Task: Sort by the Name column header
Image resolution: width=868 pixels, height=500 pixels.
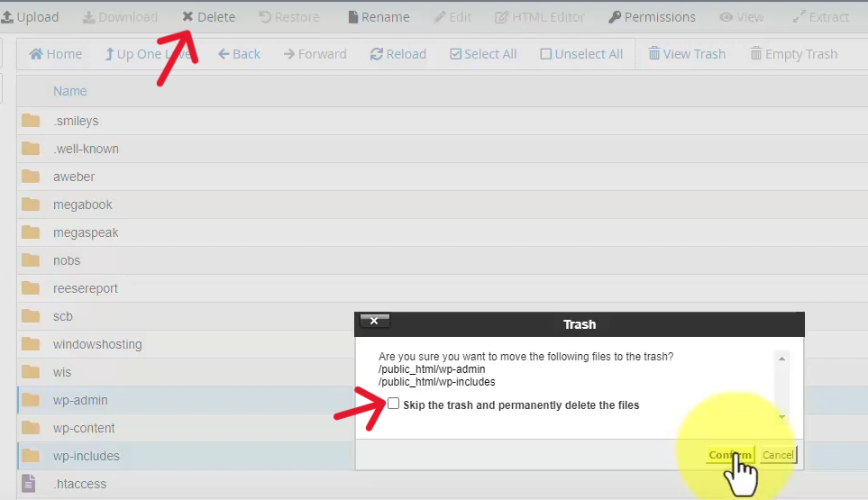Action: [69, 91]
